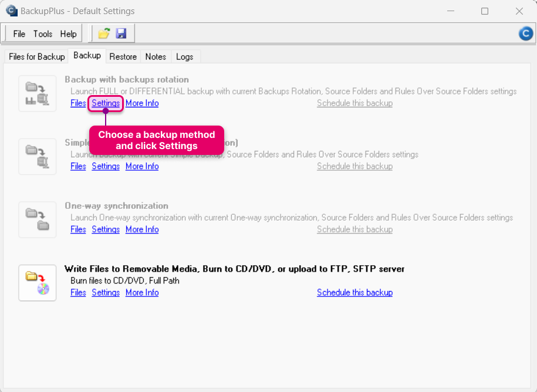Screen dimensions: 537x392
Task: Switch to the Restore tab
Action: click(x=123, y=56)
